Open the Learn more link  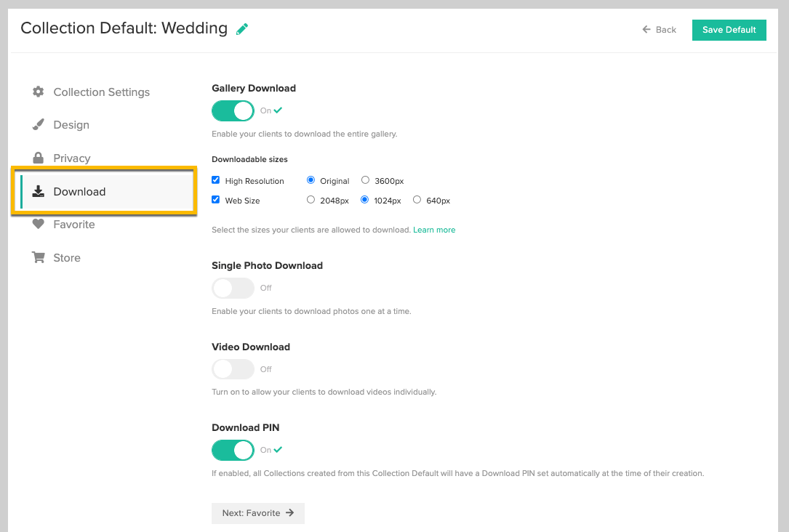434,230
